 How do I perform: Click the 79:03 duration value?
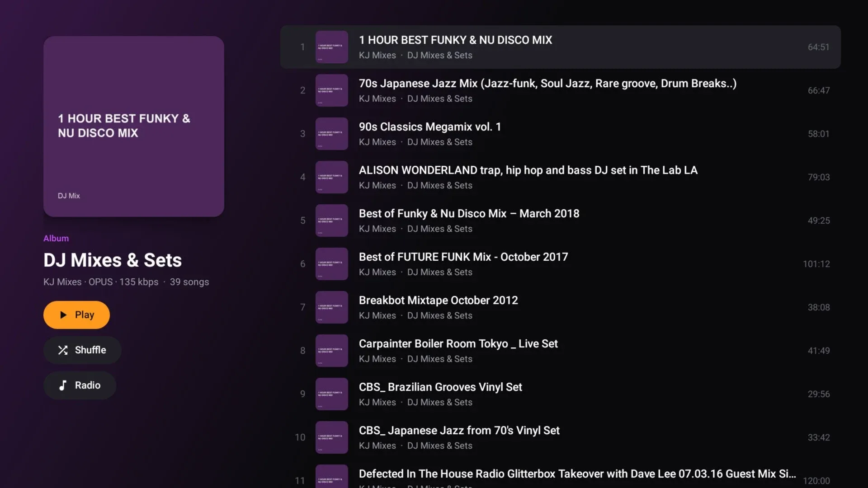click(x=818, y=177)
